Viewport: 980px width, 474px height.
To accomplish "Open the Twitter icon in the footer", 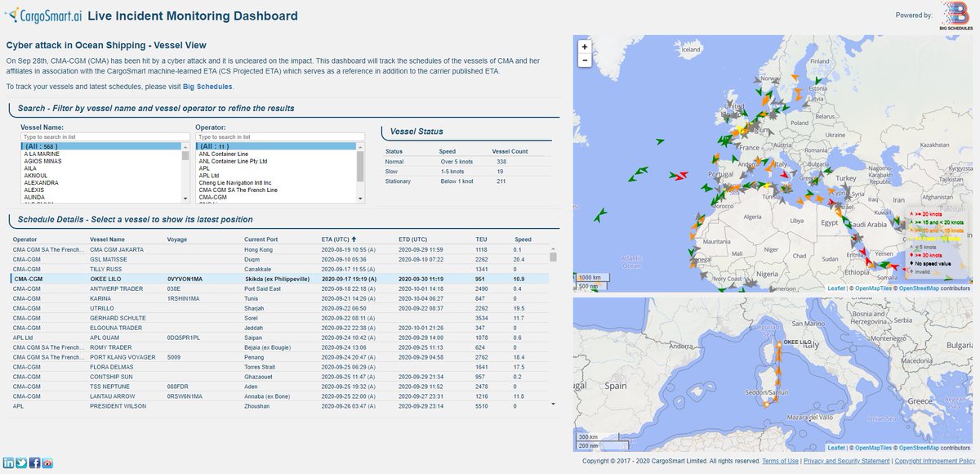I will [21, 463].
